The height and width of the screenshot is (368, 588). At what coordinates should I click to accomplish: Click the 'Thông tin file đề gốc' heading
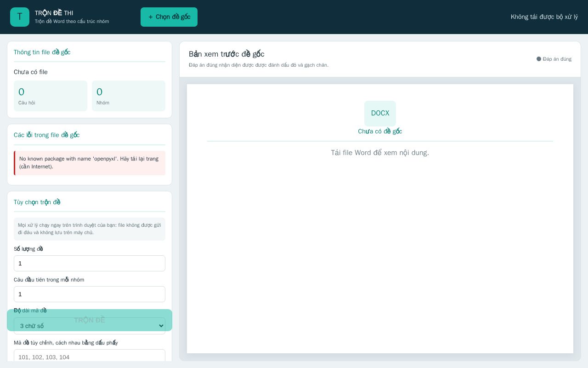pos(42,52)
